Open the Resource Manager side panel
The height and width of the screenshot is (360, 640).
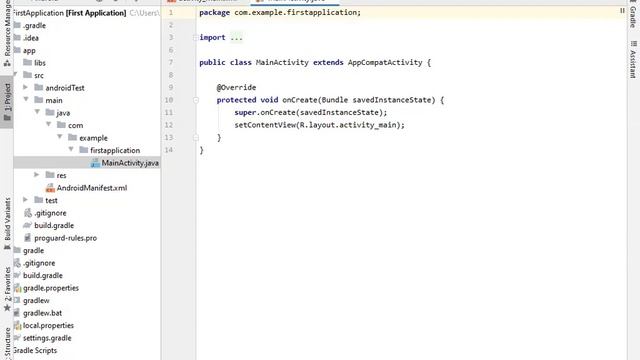point(7,33)
